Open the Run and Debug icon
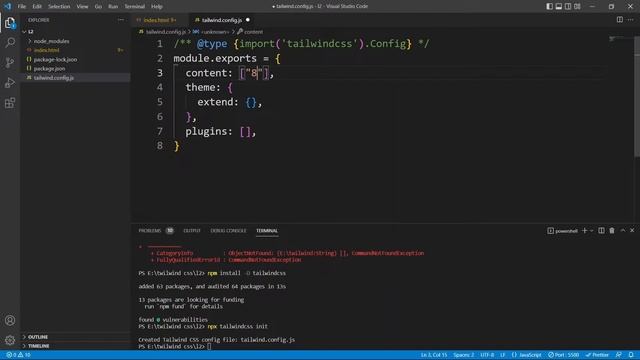The height and width of the screenshot is (360, 640). (x=10, y=82)
